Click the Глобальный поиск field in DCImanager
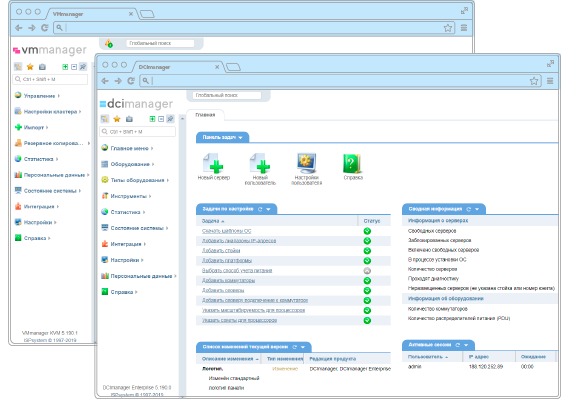This screenshot has height=399, width=569. click(x=226, y=95)
